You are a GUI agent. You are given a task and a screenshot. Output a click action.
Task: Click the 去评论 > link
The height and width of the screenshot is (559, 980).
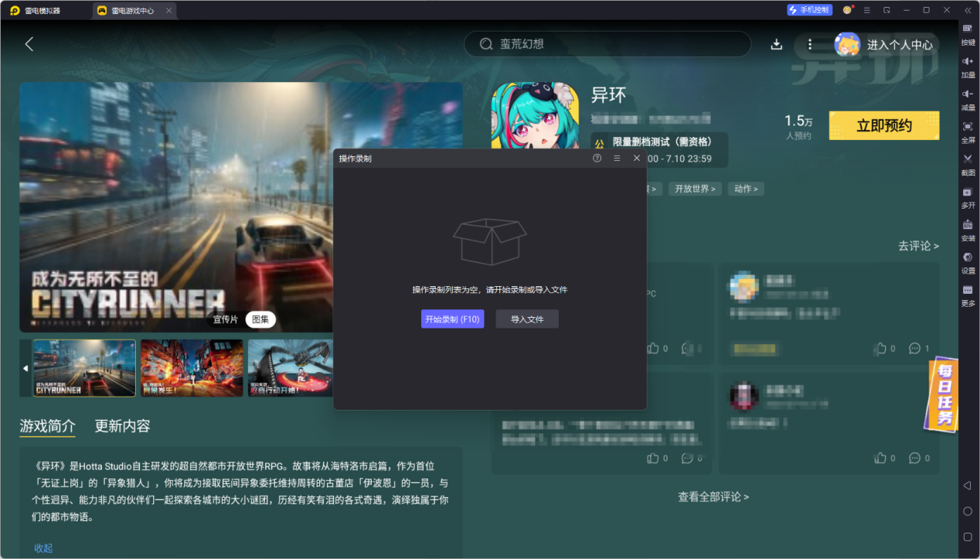pos(918,246)
